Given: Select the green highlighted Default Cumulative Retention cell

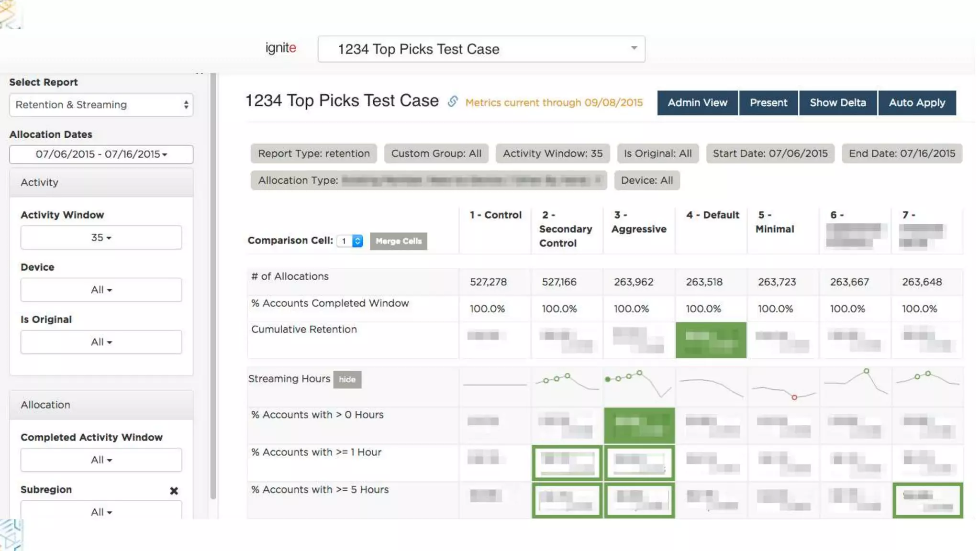Looking at the screenshot, I should coord(711,340).
